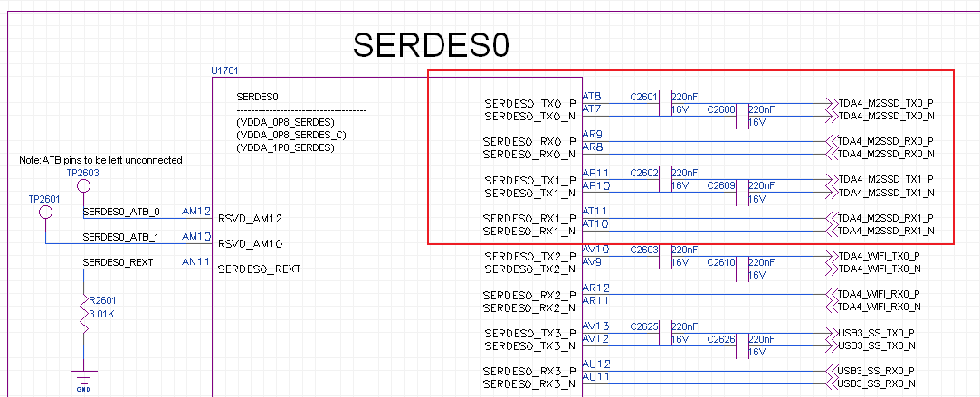Select capacitor C2608 symbol
The image size is (980, 397).
pyautogui.click(x=742, y=116)
